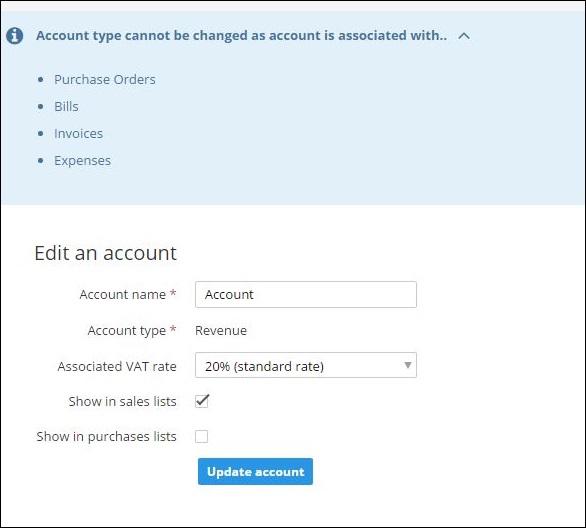Click the blue info circle icon

pos(15,36)
